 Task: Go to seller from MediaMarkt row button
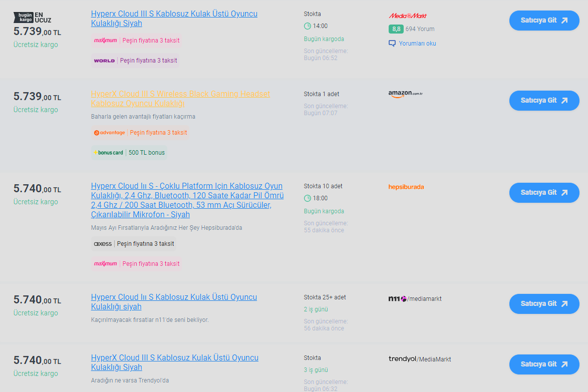pyautogui.click(x=544, y=20)
